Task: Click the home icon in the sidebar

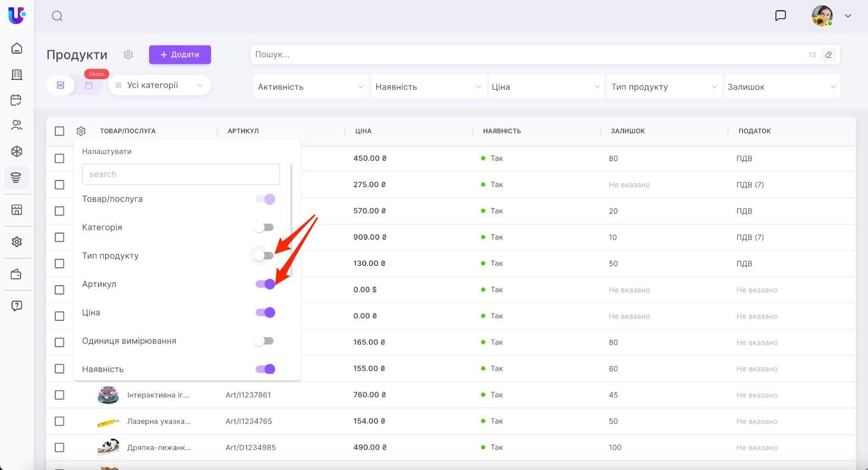Action: click(17, 48)
